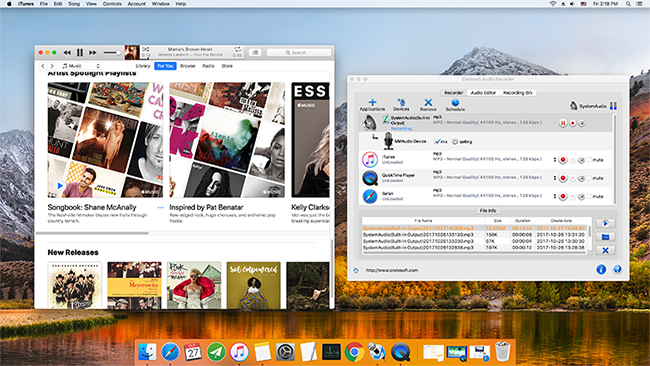This screenshot has width=650, height=366.
Task: Switch to the Audio Editor tab
Action: click(x=483, y=93)
